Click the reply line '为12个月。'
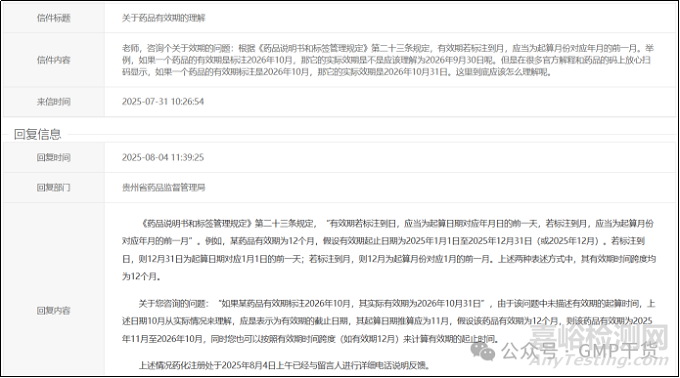This screenshot has height=378, width=680. coord(141,276)
